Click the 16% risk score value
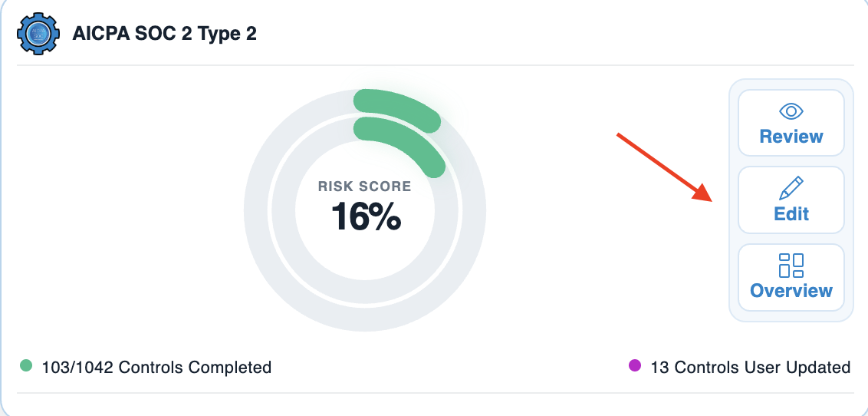Screen dimensions: 868x416 click(365, 216)
